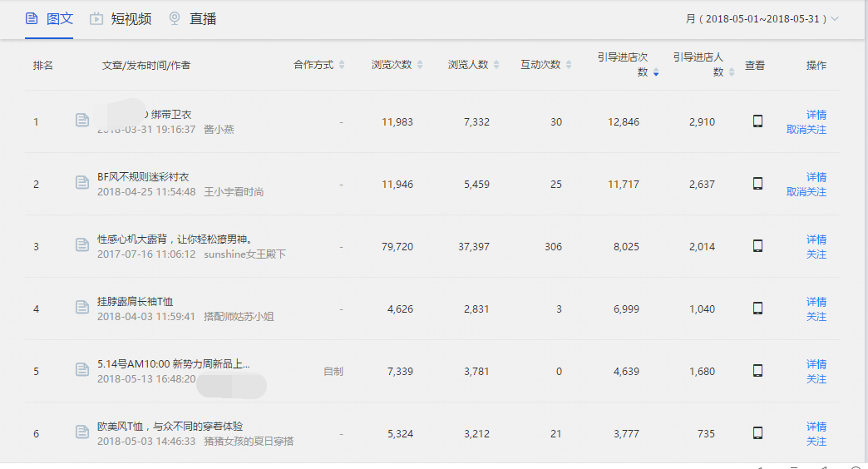Click document icon for 欧美风T恤 article
Viewport: 868px width, 469px height.
pos(82,432)
